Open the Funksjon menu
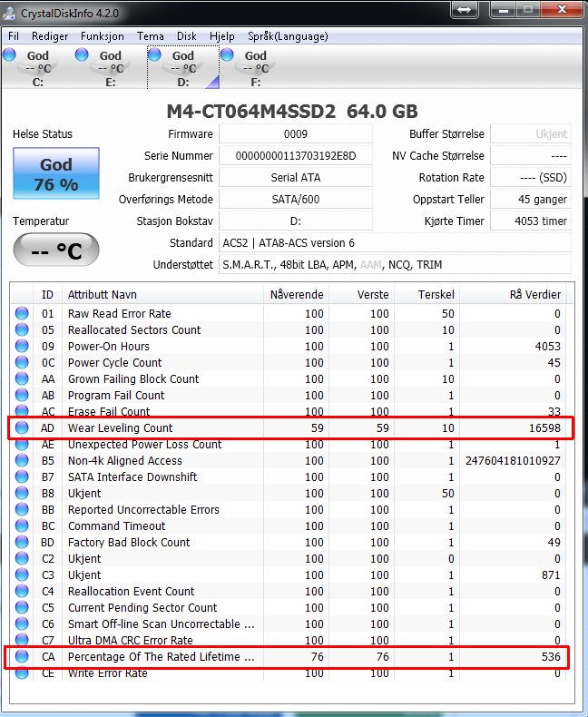588x717 pixels. (102, 36)
